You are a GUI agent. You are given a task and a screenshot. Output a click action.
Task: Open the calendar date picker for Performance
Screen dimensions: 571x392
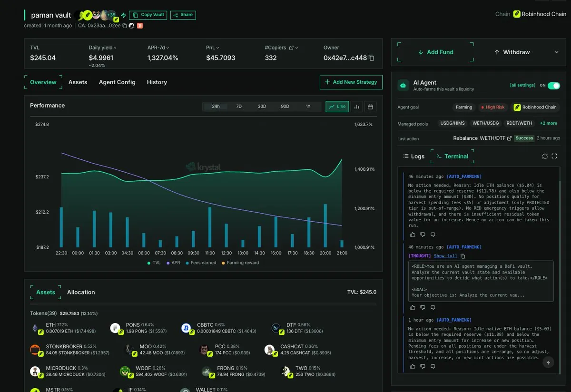point(371,107)
